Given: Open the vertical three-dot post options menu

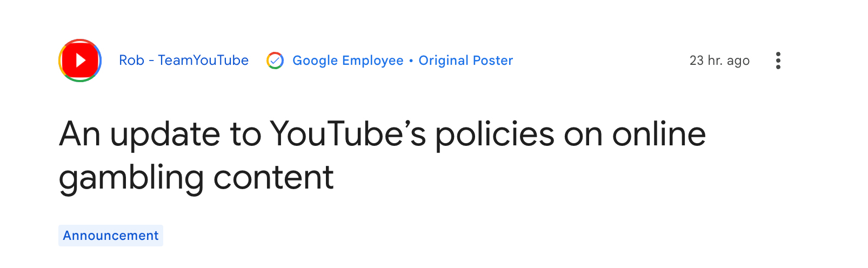Looking at the screenshot, I should [778, 61].
